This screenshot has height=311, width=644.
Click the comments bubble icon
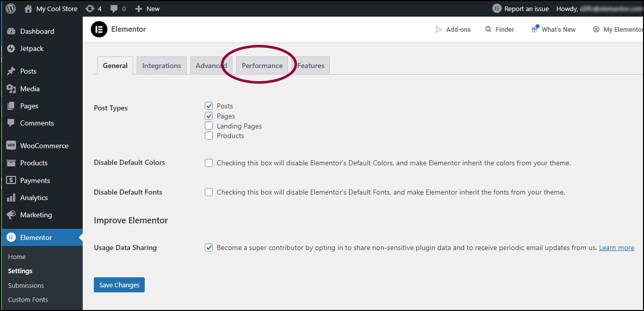click(x=114, y=9)
